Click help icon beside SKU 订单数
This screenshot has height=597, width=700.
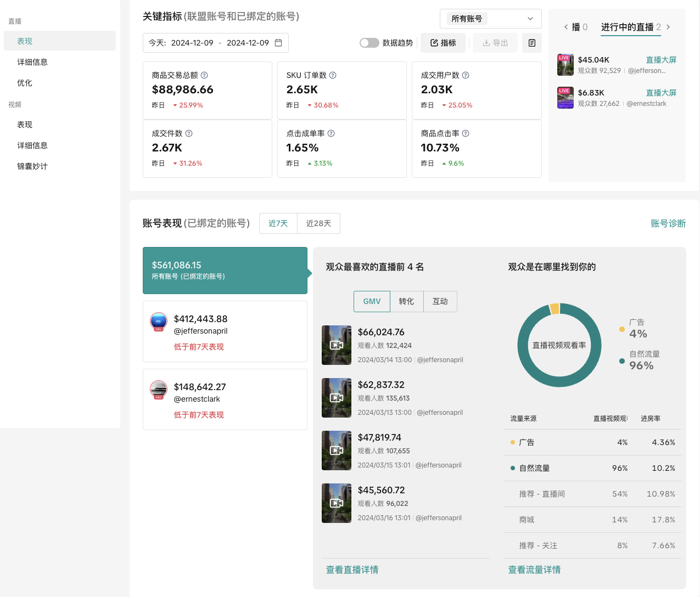[333, 75]
